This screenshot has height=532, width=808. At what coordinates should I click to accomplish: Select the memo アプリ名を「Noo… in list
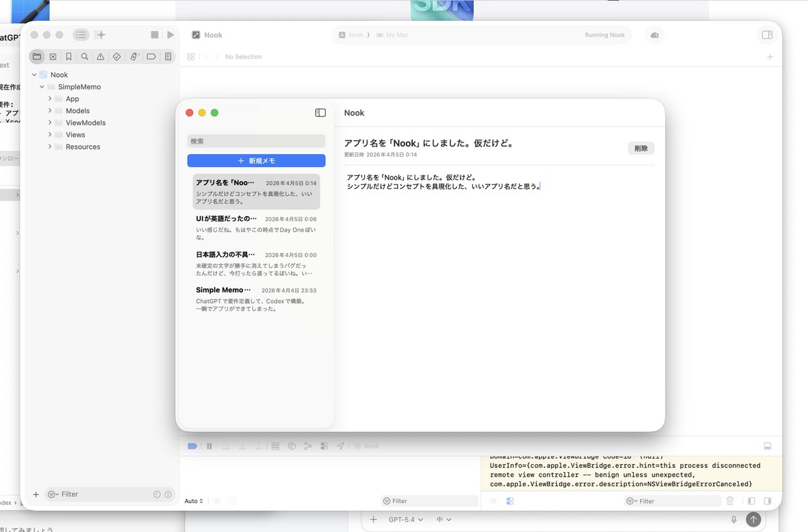[x=257, y=192]
